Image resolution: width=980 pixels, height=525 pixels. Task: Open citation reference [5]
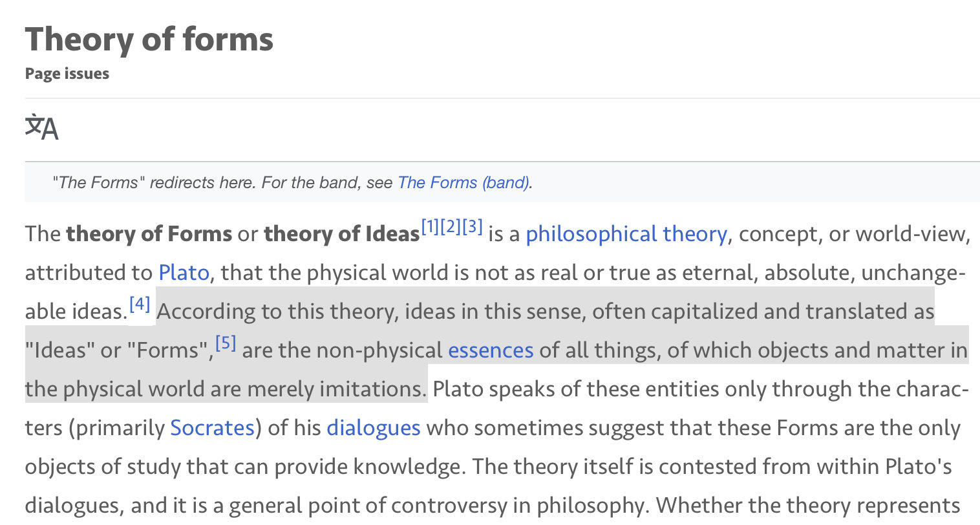[x=226, y=343]
